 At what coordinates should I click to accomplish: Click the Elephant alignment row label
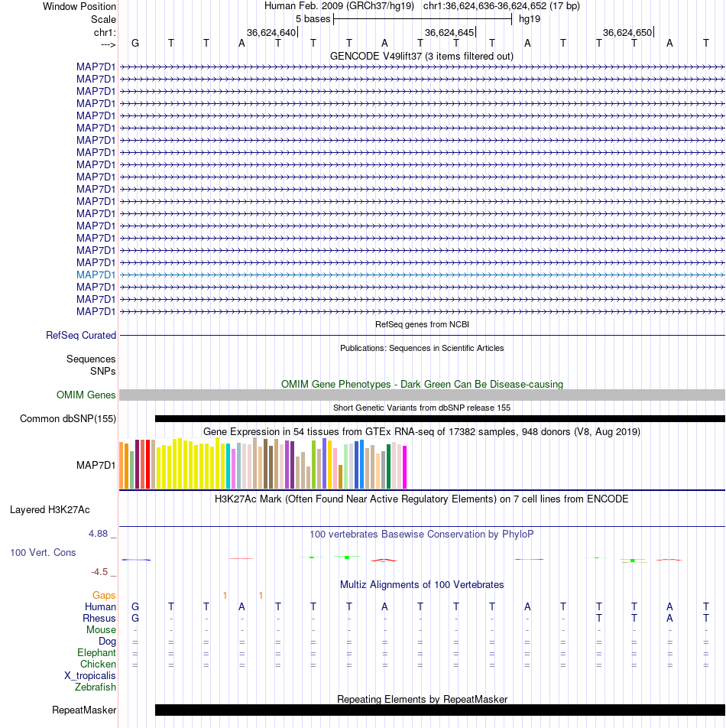[96, 653]
